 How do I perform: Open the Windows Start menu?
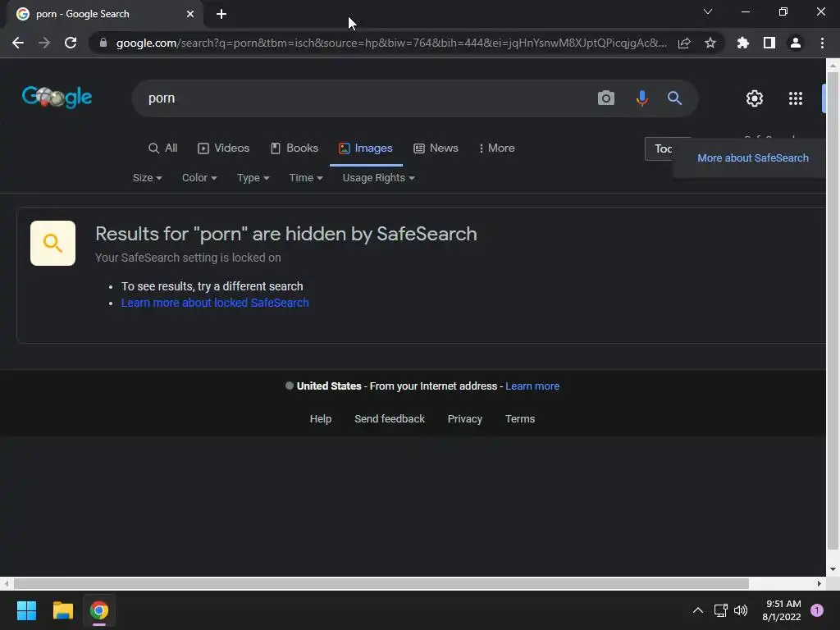pos(26,610)
